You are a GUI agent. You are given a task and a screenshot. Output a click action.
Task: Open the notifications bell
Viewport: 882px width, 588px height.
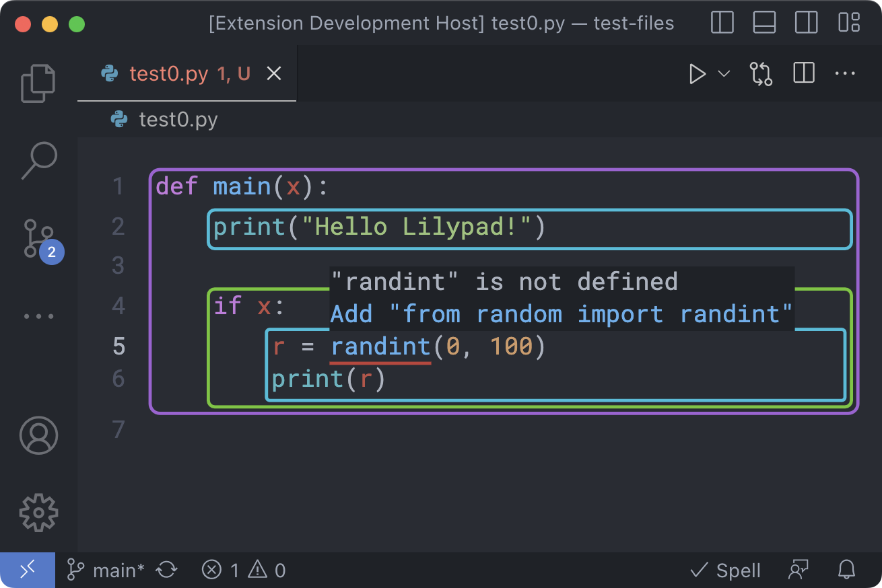tap(846, 570)
